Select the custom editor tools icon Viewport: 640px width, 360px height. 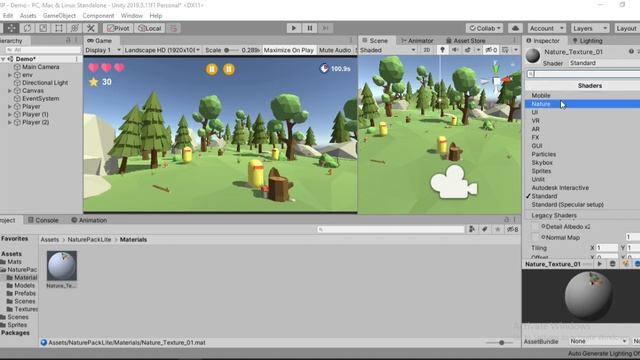pos(91,28)
